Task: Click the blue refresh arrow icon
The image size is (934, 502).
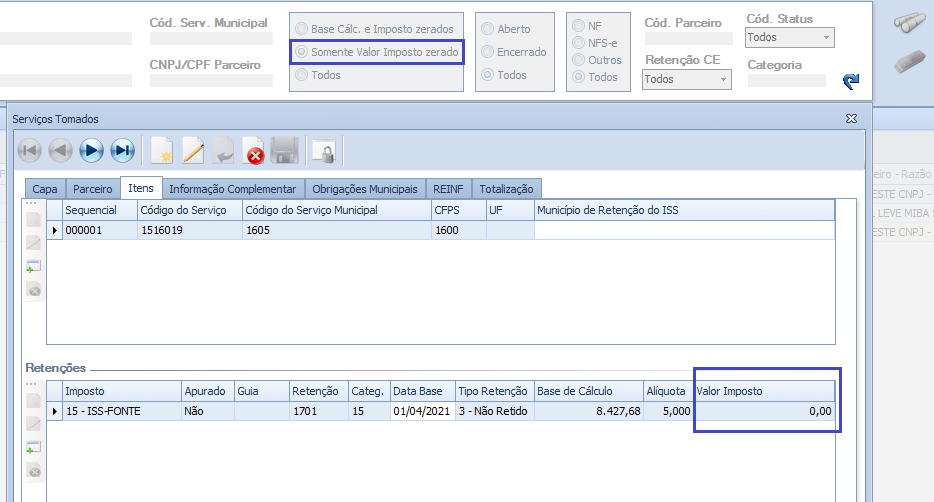Action: click(x=850, y=81)
